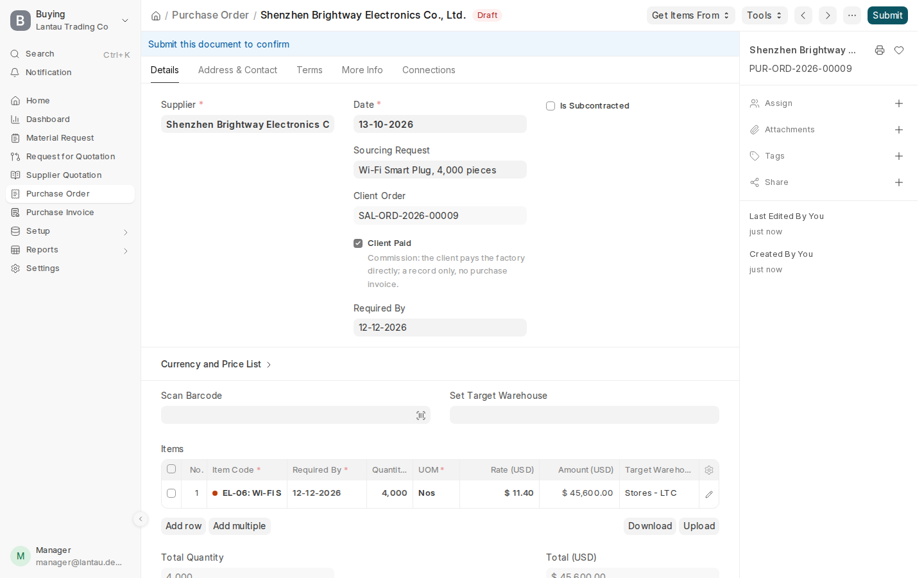Expand Setup in the sidebar

click(x=71, y=231)
